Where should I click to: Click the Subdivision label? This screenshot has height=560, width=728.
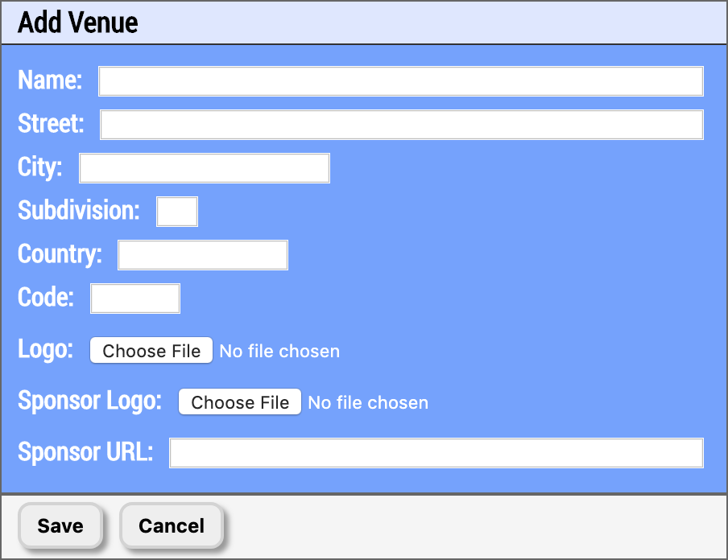coord(77,211)
